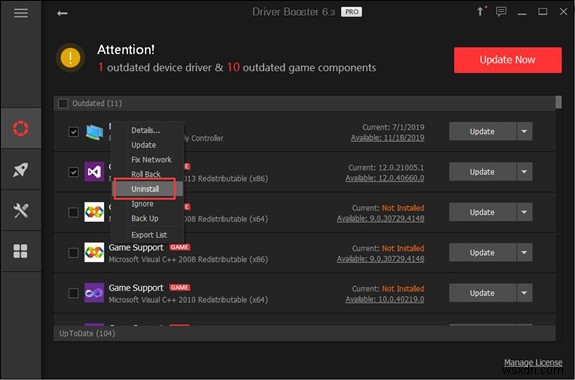The width and height of the screenshot is (575, 380).
Task: Select the Scan lifebuoy sidebar icon
Action: point(21,128)
